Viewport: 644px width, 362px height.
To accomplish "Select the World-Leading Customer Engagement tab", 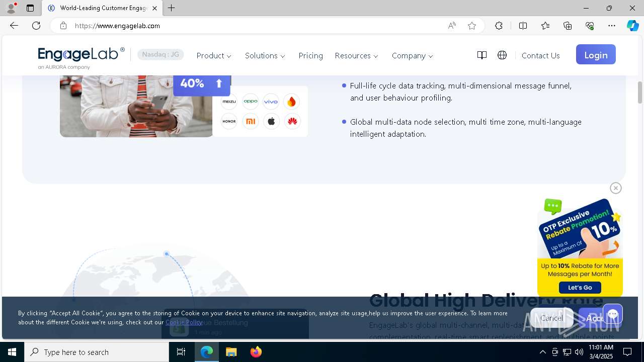I will point(102,8).
